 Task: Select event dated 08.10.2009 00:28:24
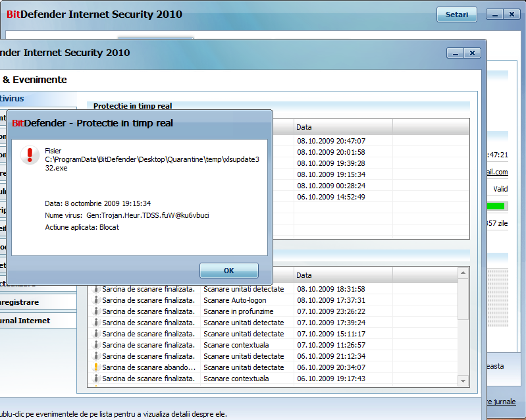[331, 186]
